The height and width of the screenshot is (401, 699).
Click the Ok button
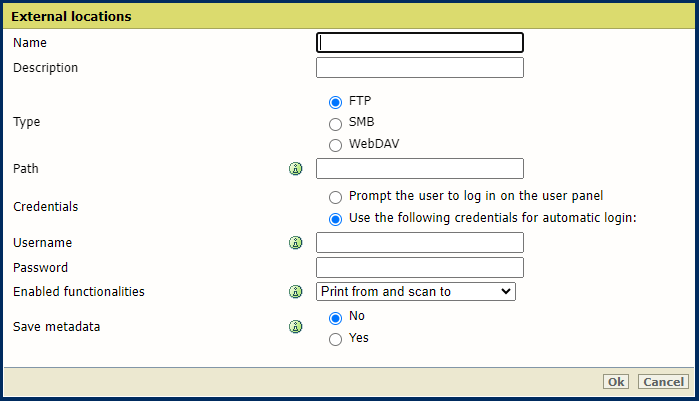click(x=616, y=382)
